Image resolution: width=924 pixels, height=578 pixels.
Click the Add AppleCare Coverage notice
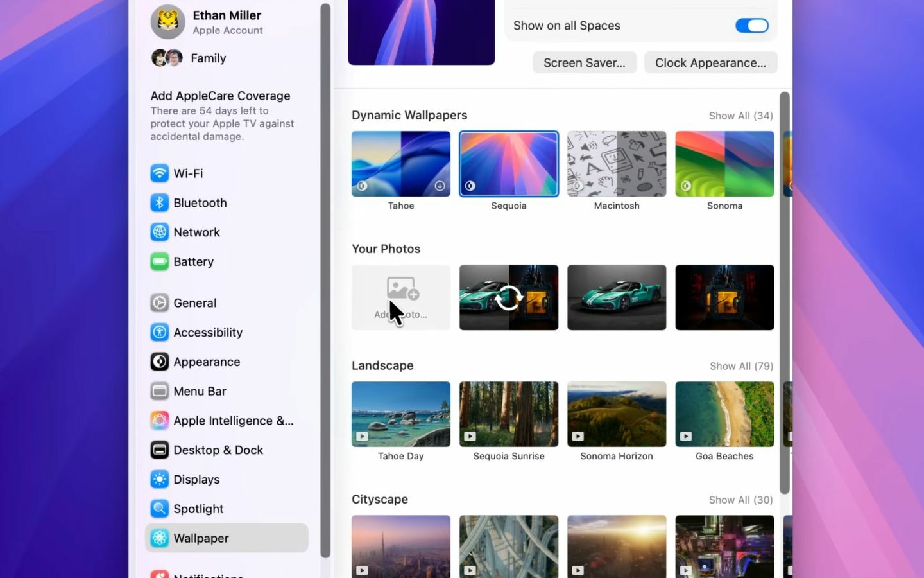[x=223, y=116]
